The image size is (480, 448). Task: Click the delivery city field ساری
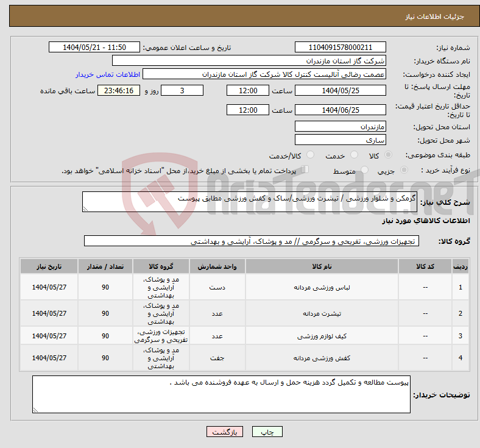click(x=340, y=140)
